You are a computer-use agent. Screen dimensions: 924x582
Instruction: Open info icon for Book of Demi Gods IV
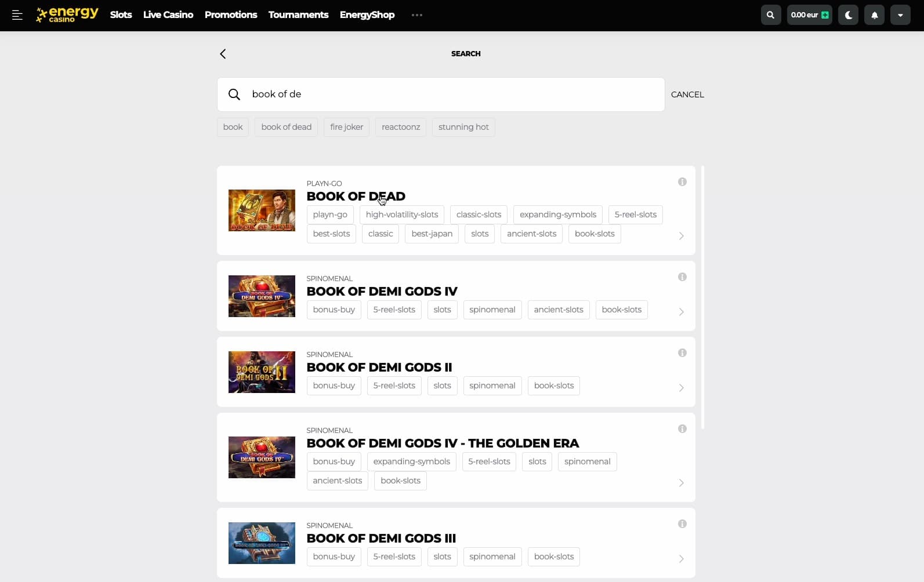click(x=682, y=277)
